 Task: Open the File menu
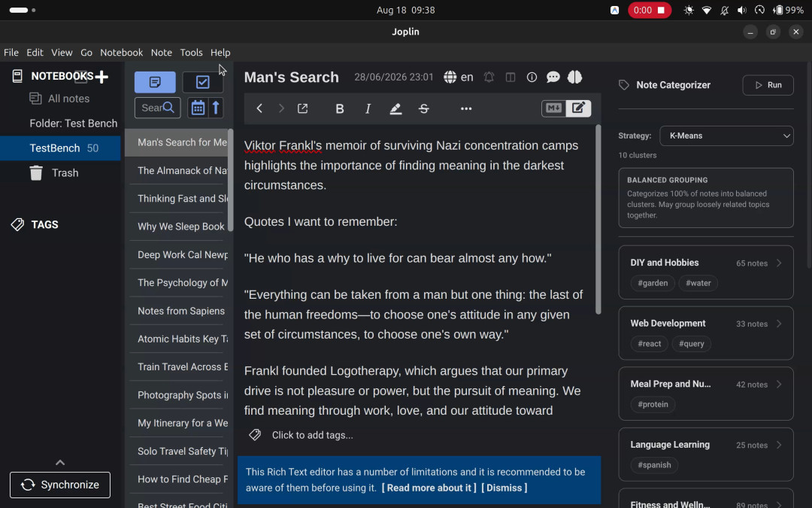pos(11,53)
